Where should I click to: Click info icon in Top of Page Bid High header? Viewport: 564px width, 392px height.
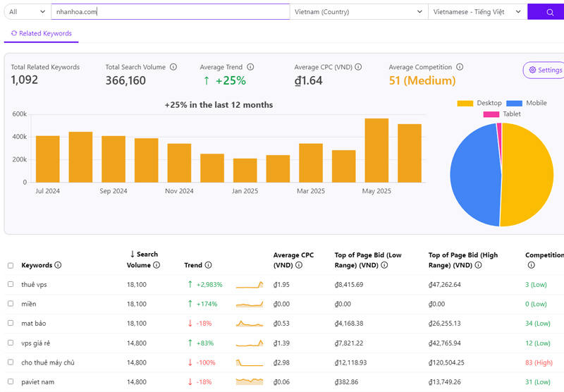click(479, 265)
